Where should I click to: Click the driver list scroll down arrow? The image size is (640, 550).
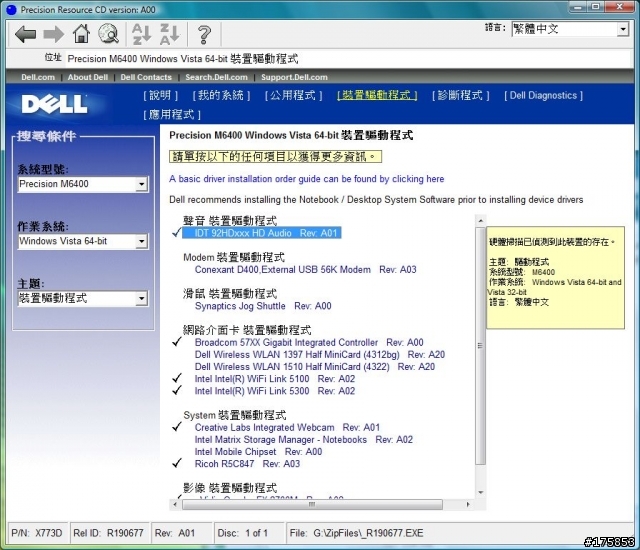(x=480, y=492)
